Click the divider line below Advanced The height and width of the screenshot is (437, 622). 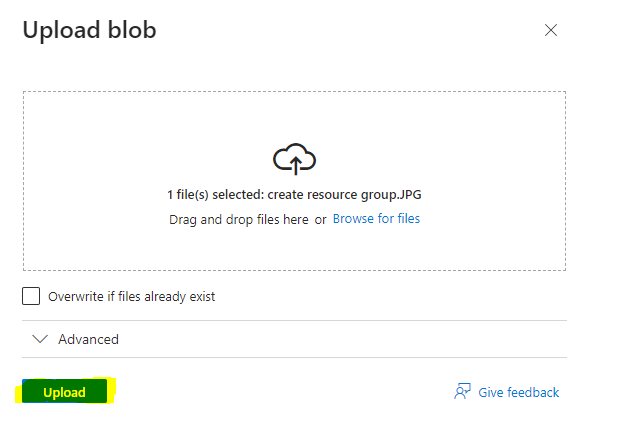point(294,357)
